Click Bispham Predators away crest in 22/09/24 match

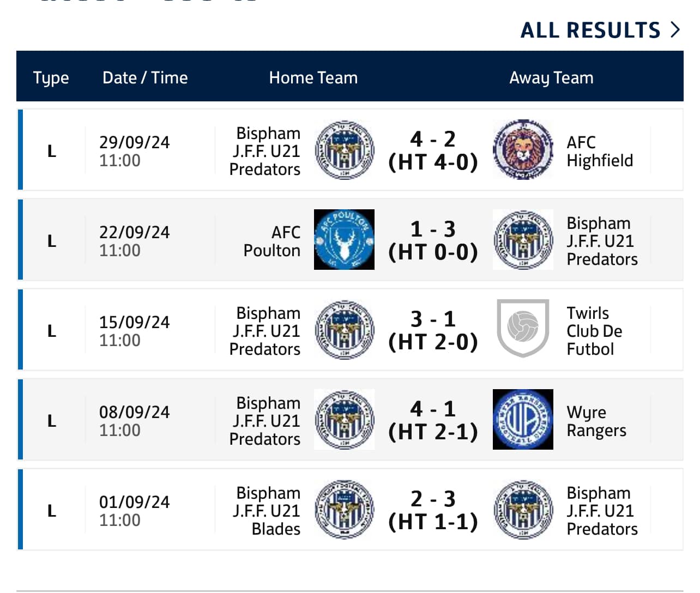(x=523, y=240)
